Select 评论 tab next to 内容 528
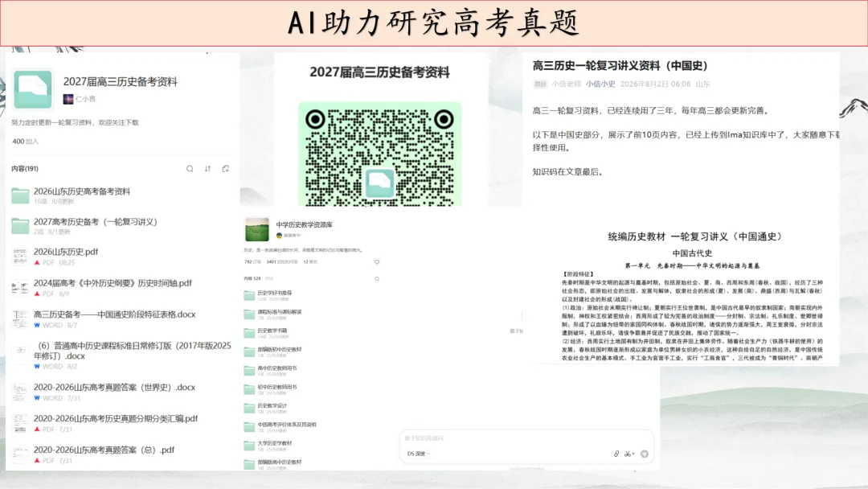Screen dimensions: 868x489 point(269,278)
